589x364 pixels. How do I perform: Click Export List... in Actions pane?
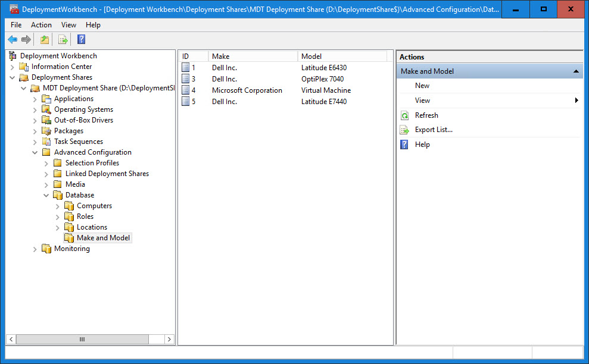click(434, 130)
